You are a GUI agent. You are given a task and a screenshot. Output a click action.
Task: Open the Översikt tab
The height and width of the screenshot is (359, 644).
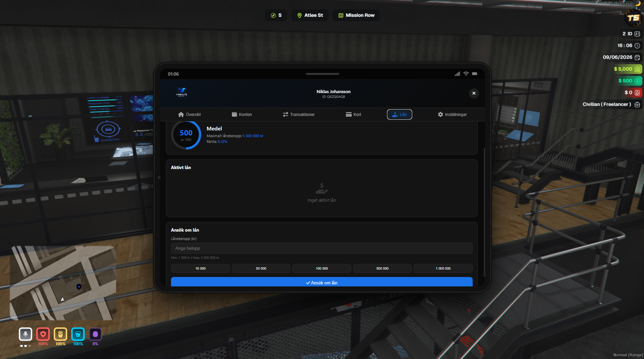pos(189,115)
